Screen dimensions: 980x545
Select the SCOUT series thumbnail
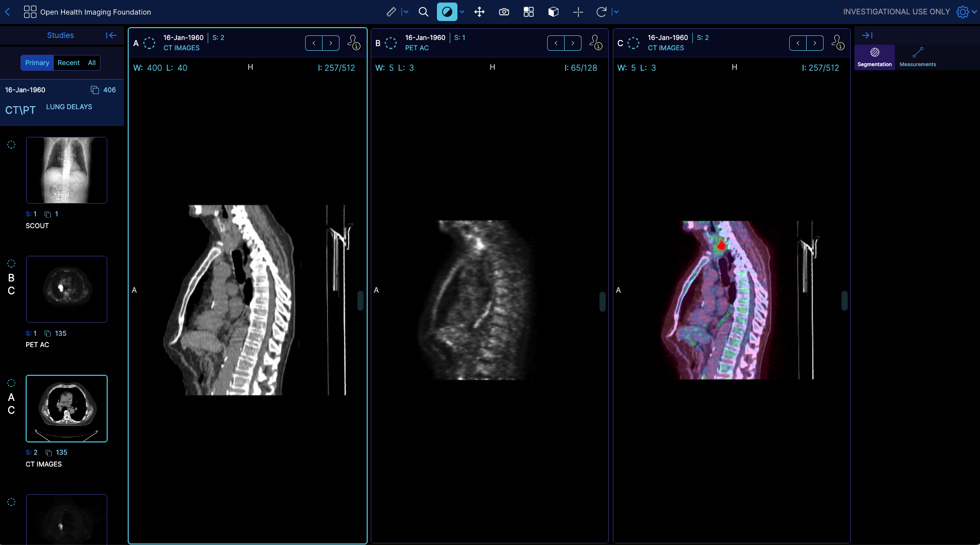tap(67, 170)
